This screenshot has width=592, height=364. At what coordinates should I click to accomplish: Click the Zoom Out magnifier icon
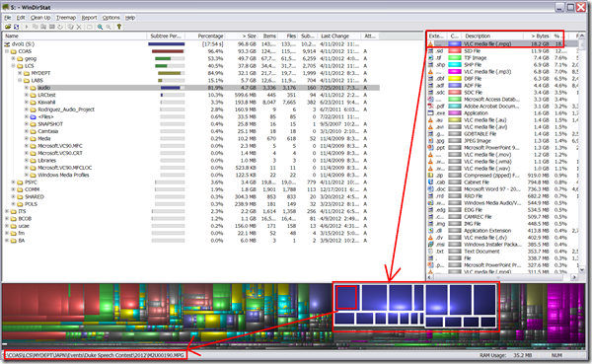(x=109, y=27)
